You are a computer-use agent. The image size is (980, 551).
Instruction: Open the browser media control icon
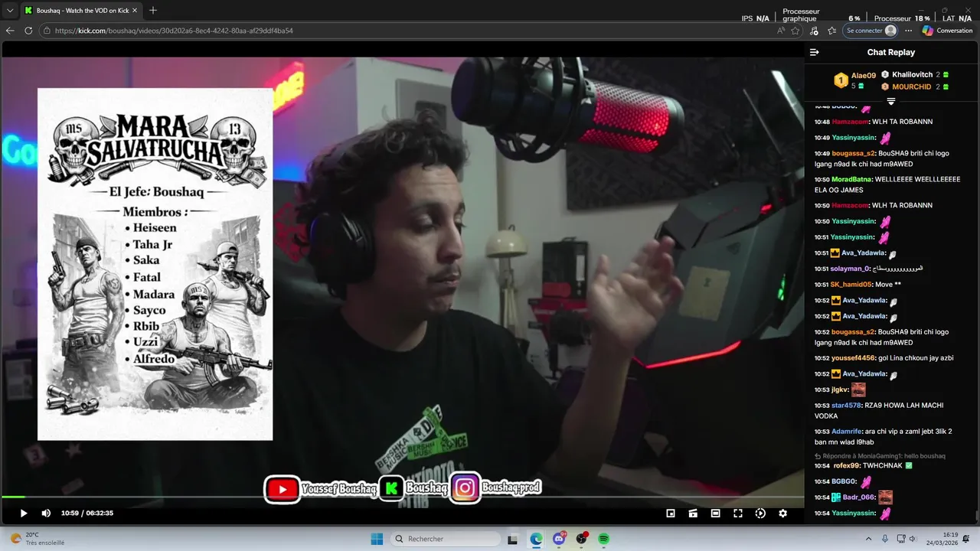click(x=814, y=31)
